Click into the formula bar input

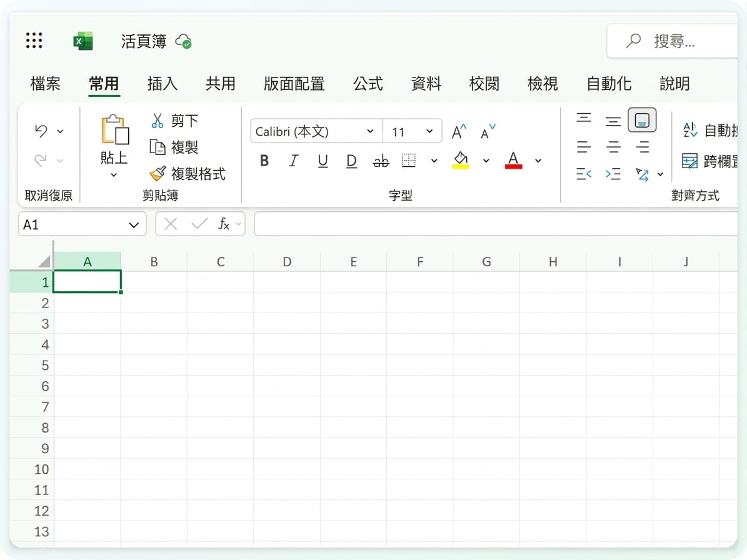point(496,224)
